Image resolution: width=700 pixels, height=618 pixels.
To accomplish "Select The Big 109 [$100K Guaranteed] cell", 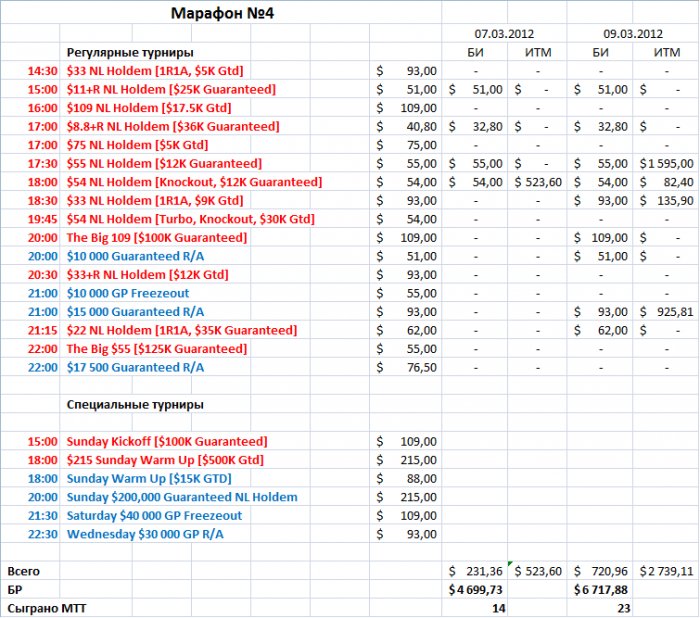I will coord(157,238).
